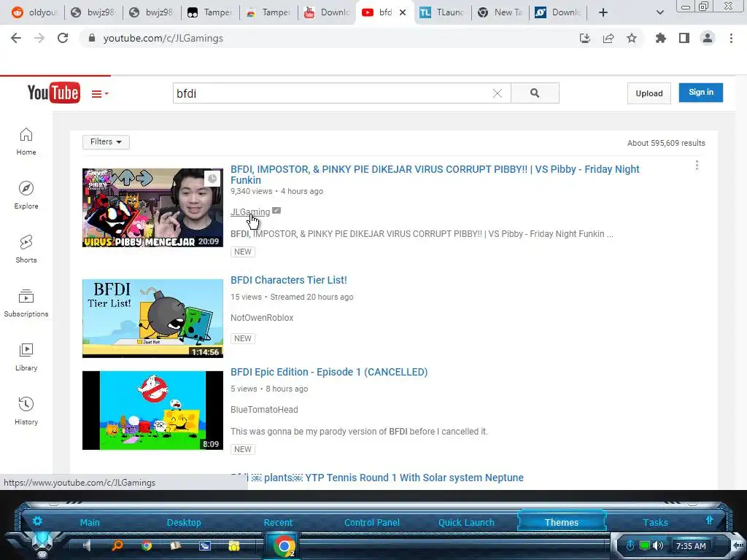Select Main in the dock menu
The height and width of the screenshot is (560, 747).
point(90,522)
